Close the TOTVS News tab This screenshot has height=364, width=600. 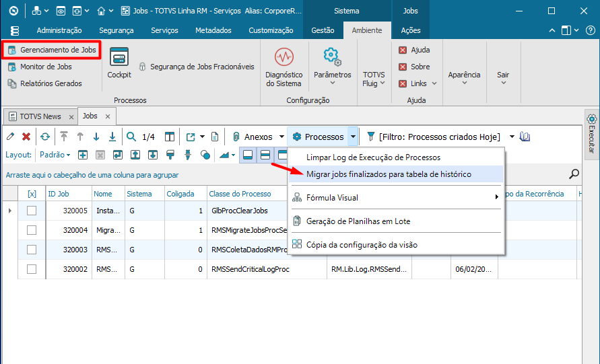click(71, 116)
